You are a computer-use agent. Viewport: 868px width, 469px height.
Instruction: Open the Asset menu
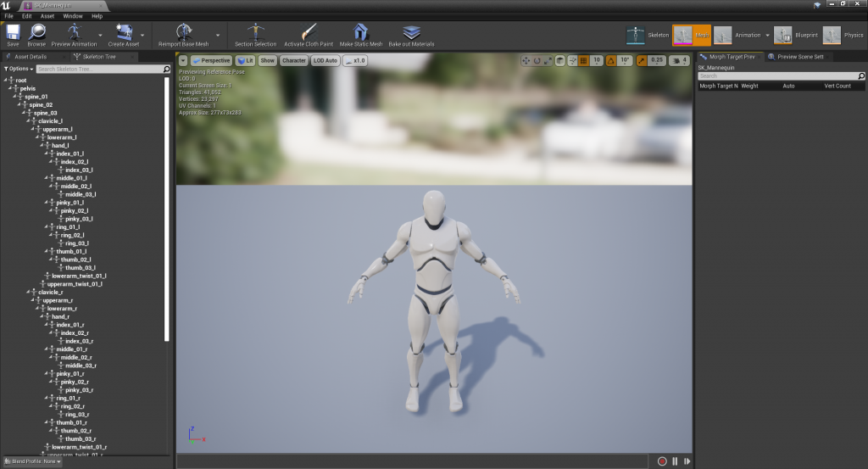pos(47,16)
